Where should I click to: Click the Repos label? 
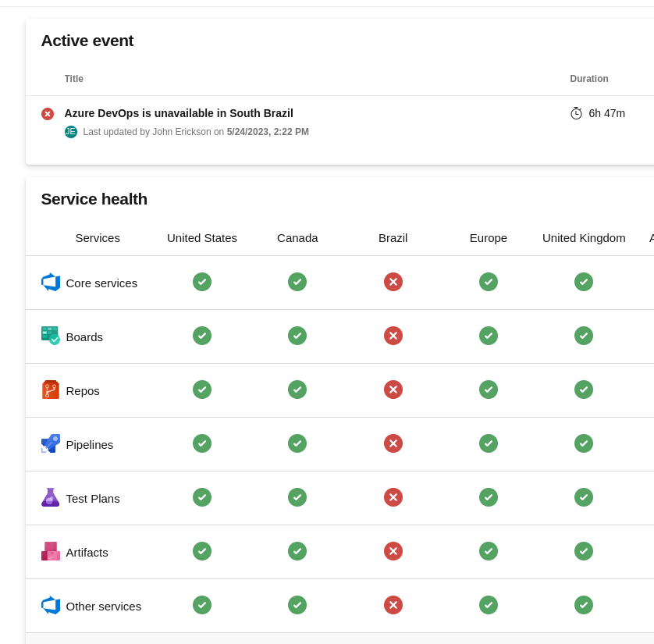click(x=83, y=391)
